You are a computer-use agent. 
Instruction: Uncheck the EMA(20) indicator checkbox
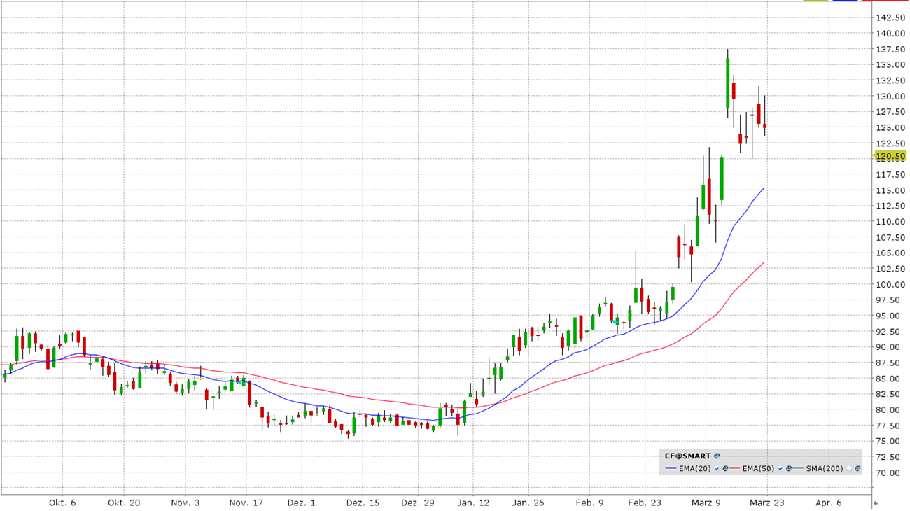coord(716,469)
